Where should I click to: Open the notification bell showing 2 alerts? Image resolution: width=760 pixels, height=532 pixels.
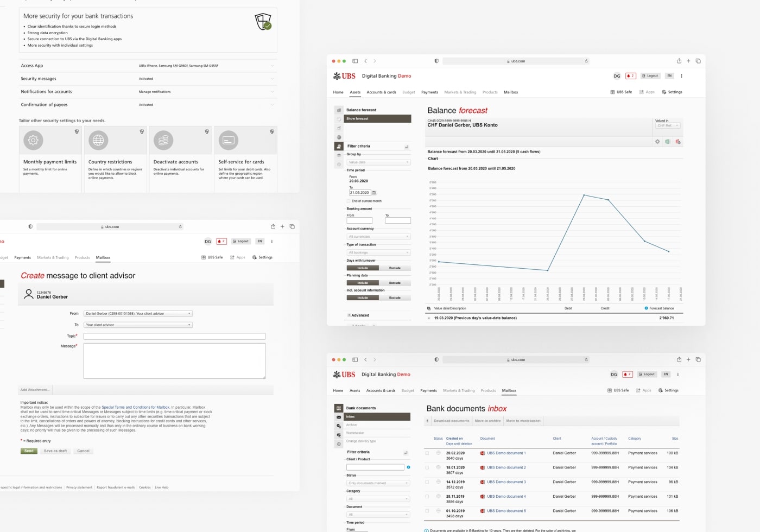(630, 75)
